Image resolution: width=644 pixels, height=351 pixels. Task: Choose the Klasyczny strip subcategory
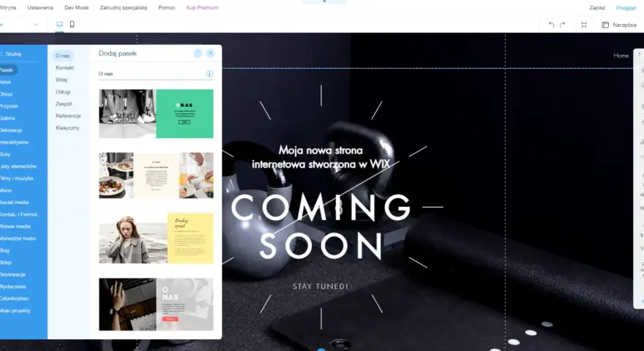tap(67, 128)
